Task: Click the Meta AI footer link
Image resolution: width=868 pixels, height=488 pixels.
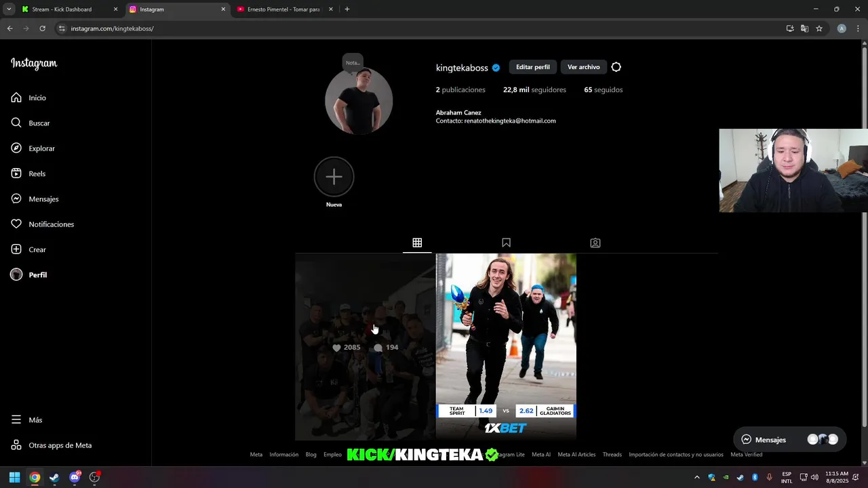Action: [x=541, y=455]
